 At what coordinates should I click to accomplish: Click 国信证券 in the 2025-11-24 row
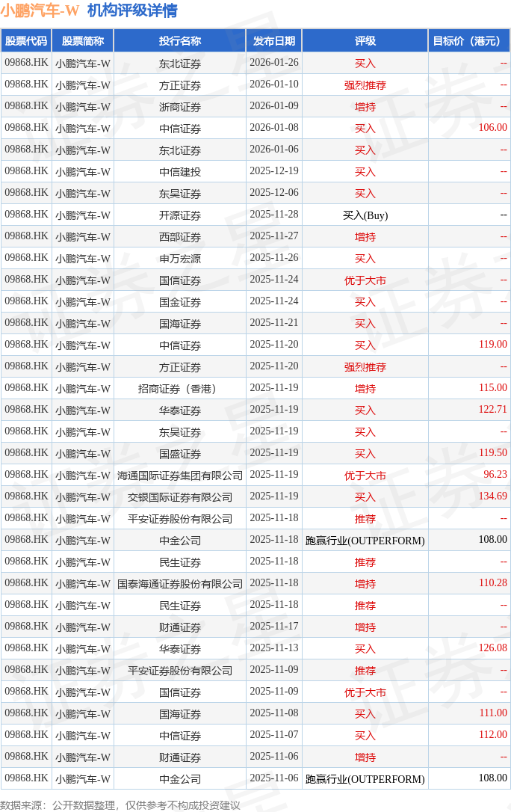tap(180, 280)
